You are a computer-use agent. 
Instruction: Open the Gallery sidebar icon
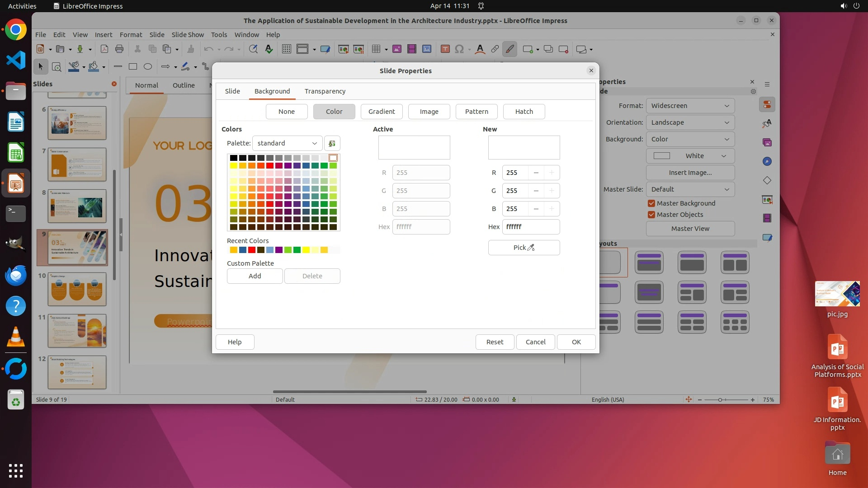tap(767, 142)
